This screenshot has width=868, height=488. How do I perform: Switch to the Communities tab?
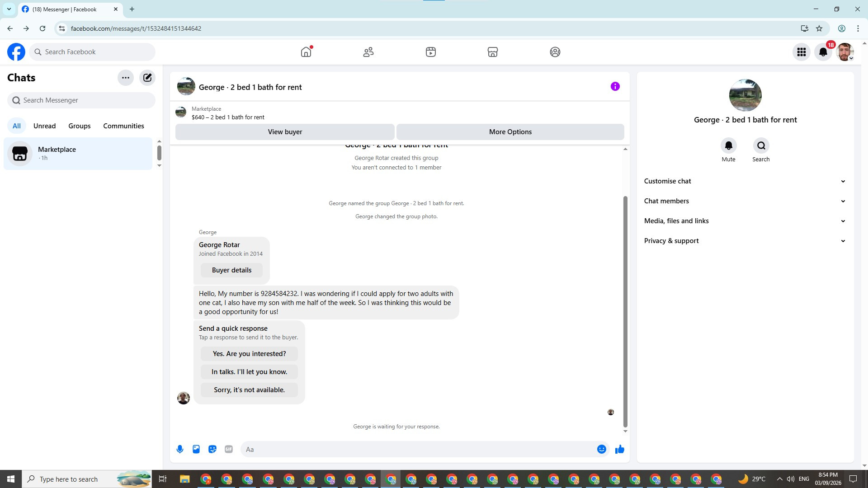tap(123, 126)
